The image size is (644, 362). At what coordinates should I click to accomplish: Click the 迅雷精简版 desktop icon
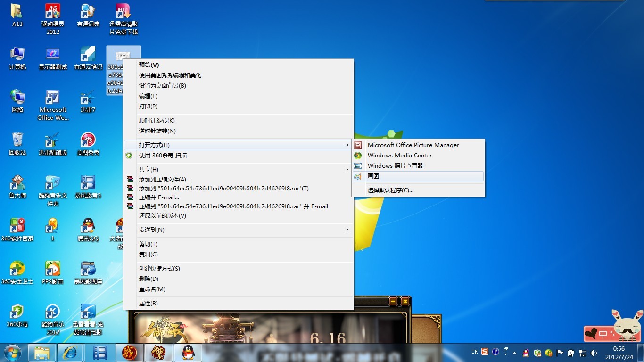[x=53, y=144]
